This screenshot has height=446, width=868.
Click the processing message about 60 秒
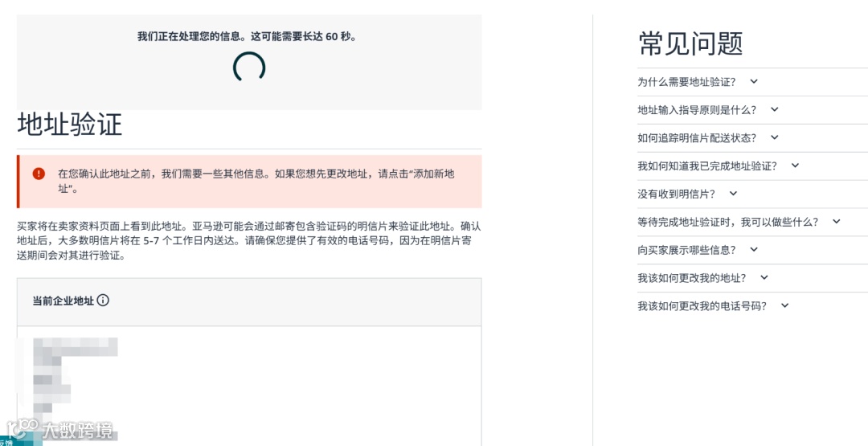click(x=247, y=36)
